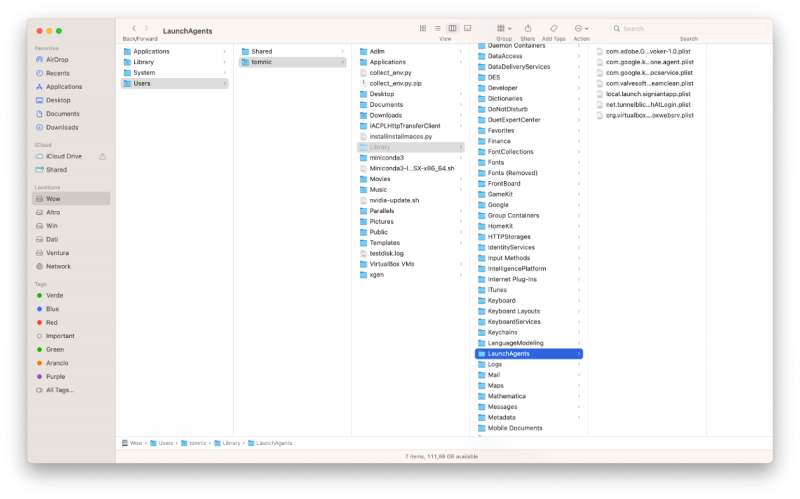Open Applications in the sidebar Favorites

(64, 87)
